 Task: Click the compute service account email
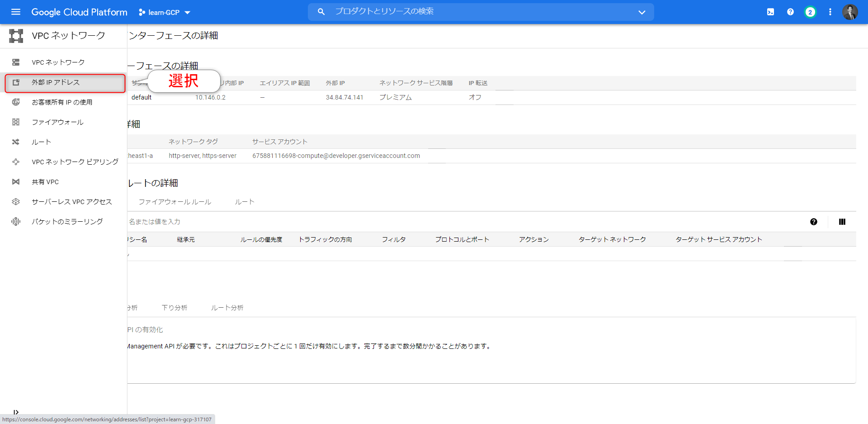coord(336,156)
